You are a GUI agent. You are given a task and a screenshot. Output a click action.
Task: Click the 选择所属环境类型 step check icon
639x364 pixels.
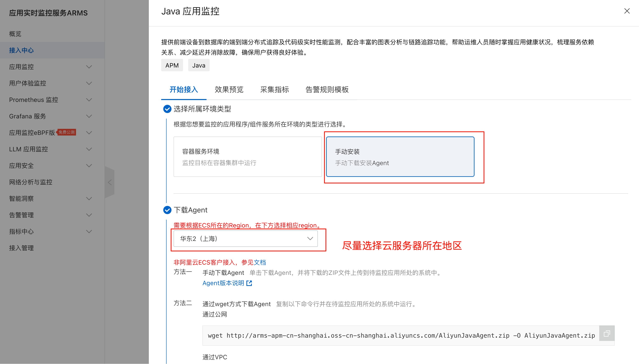(x=167, y=109)
